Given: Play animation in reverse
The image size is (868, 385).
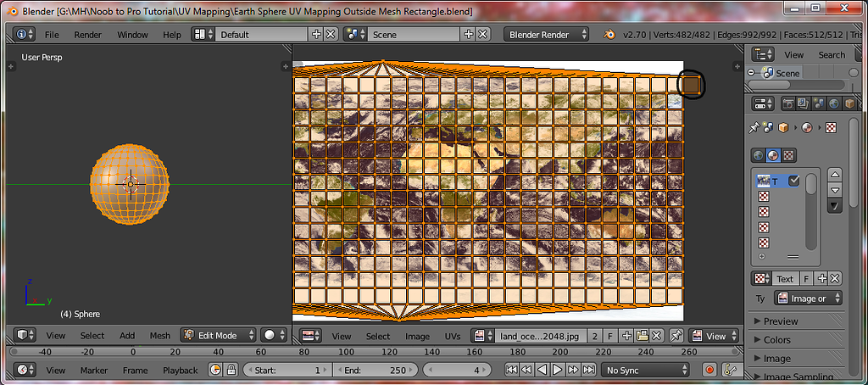Looking at the screenshot, I should click(x=542, y=370).
